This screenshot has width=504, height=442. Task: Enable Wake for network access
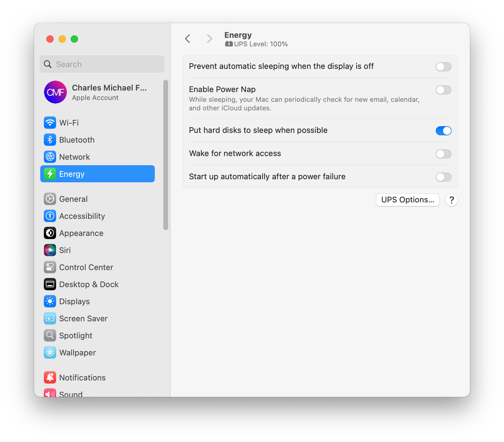tap(443, 154)
